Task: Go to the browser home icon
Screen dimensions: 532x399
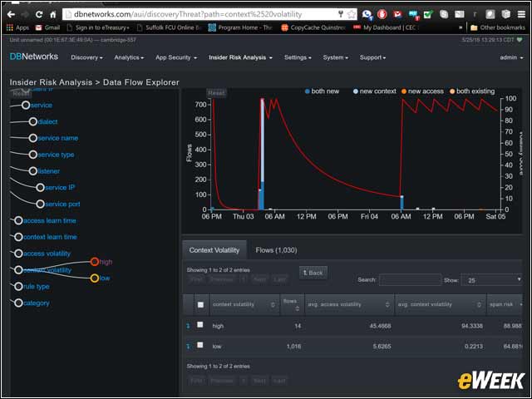Action: click(53, 14)
